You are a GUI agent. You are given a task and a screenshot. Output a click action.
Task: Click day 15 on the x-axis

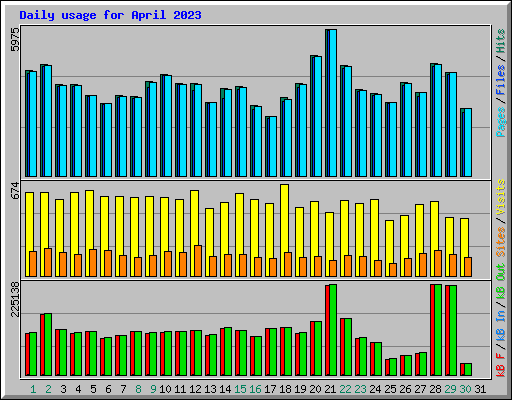(240, 389)
